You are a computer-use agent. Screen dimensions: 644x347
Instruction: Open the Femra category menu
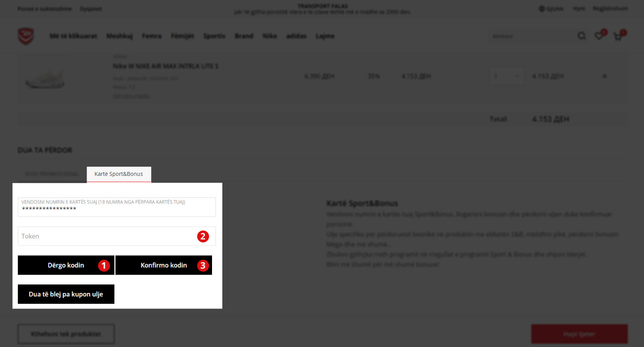[x=152, y=36]
